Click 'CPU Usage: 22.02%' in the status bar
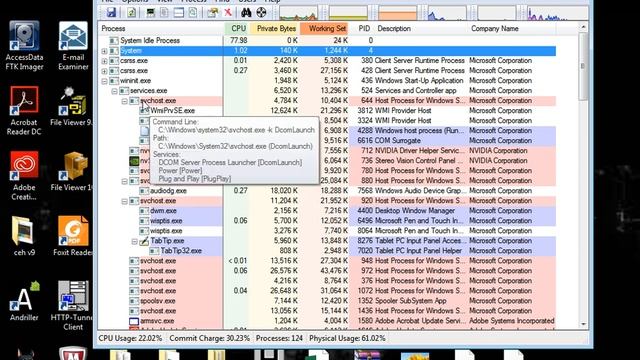The width and height of the screenshot is (640, 360). click(x=130, y=338)
